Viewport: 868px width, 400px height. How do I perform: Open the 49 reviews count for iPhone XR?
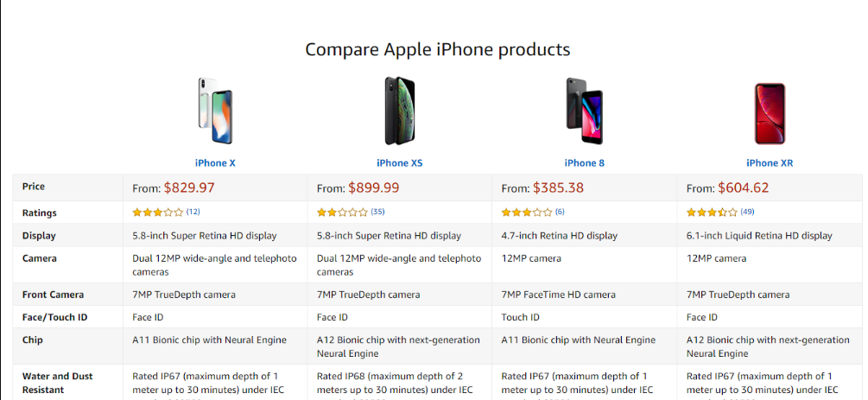(x=747, y=212)
